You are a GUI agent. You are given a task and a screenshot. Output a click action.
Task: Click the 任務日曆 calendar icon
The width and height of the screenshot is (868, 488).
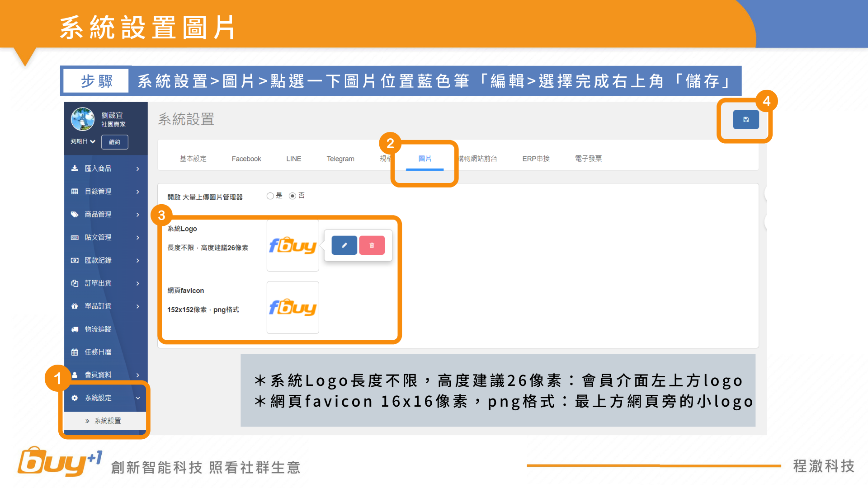point(75,352)
